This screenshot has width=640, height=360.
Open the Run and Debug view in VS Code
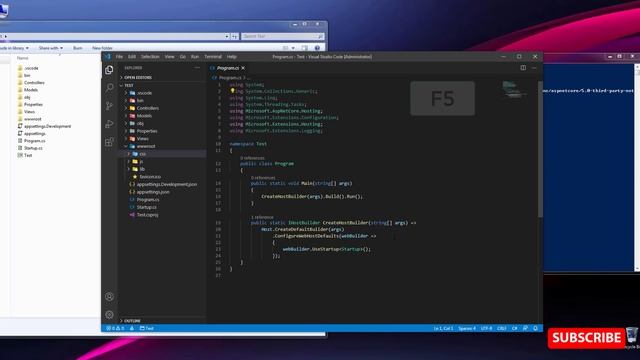tap(109, 124)
